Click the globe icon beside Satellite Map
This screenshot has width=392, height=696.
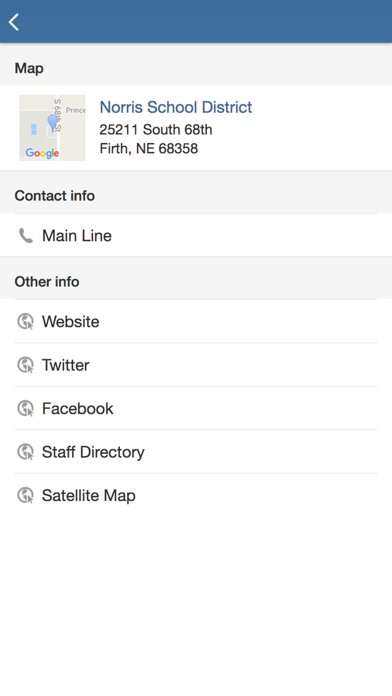[25, 495]
